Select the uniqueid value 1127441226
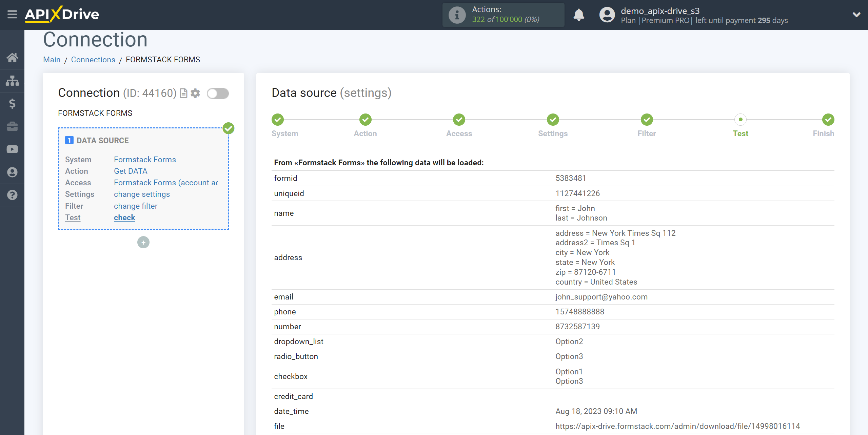The image size is (868, 435). [x=577, y=193]
